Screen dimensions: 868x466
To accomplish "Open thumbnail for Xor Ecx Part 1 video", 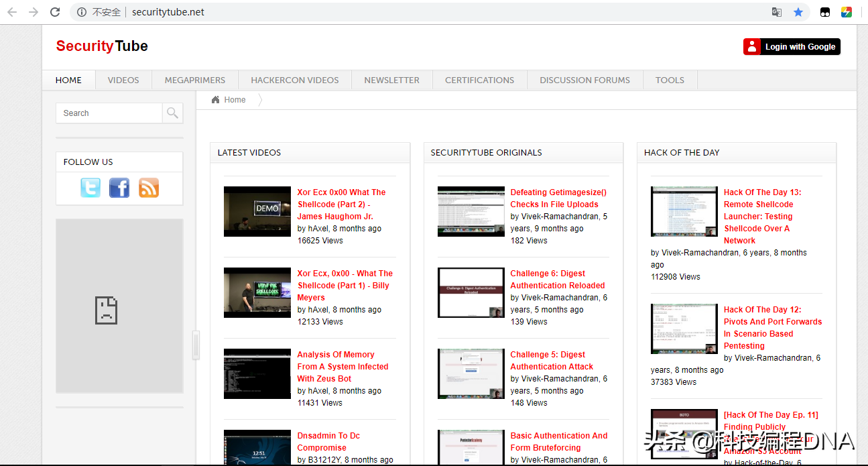I will coord(257,292).
